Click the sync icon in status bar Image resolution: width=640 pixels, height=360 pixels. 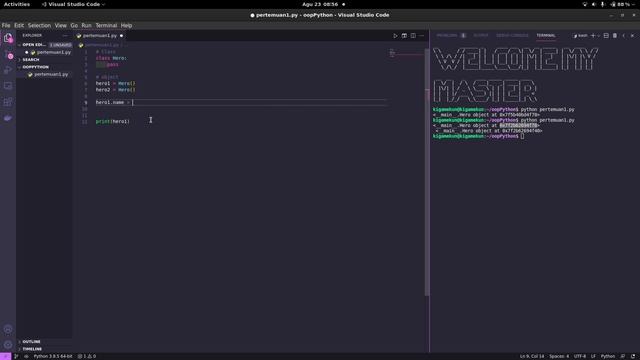(x=26, y=356)
